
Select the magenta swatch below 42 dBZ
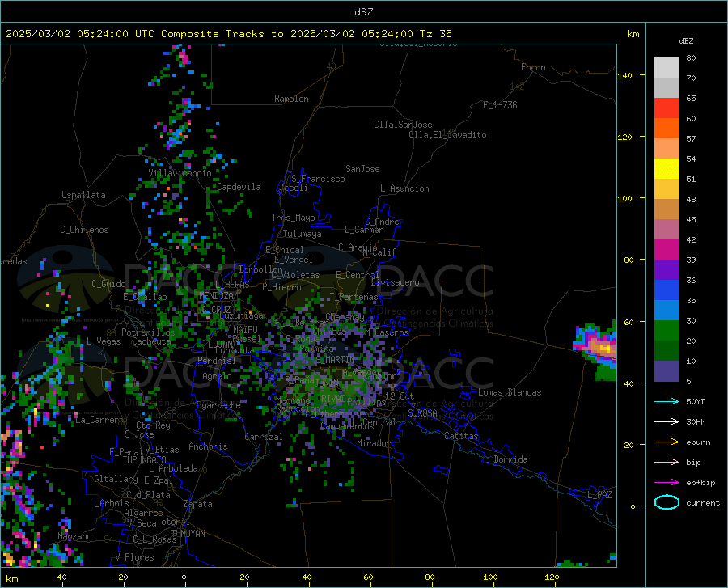(667, 250)
